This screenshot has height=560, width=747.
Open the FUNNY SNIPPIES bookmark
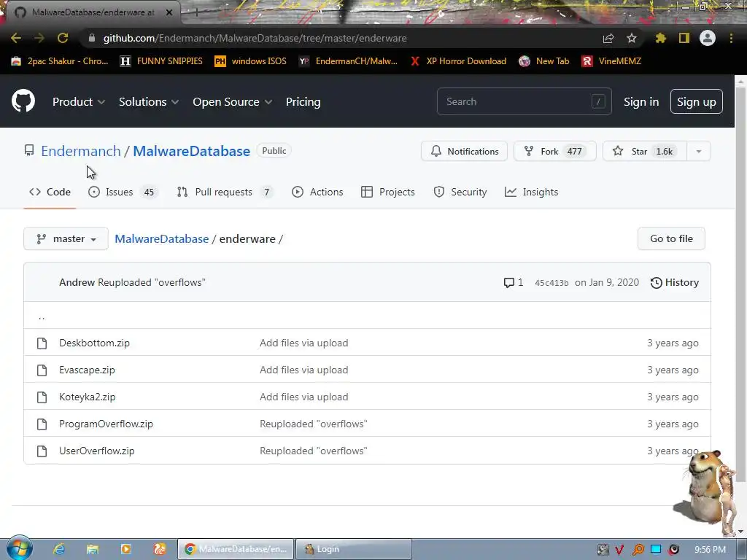pyautogui.click(x=161, y=61)
